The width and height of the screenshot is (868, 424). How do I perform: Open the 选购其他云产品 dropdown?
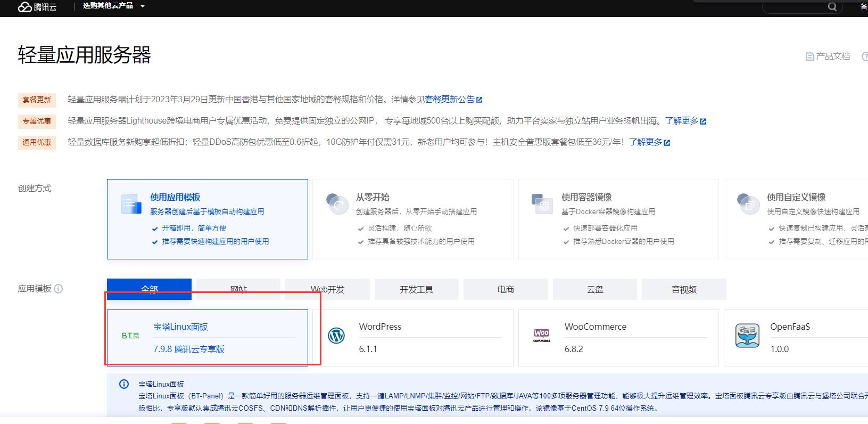113,6
